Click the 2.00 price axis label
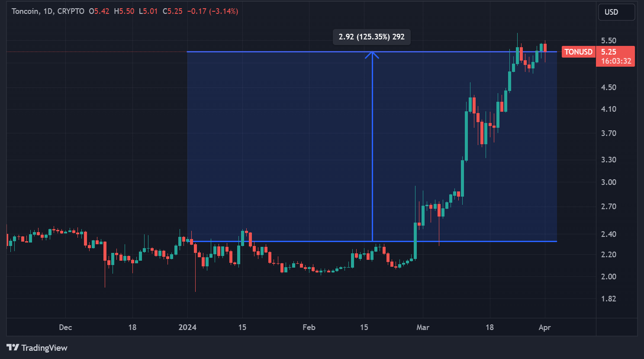Image resolution: width=644 pixels, height=359 pixels. pyautogui.click(x=609, y=277)
